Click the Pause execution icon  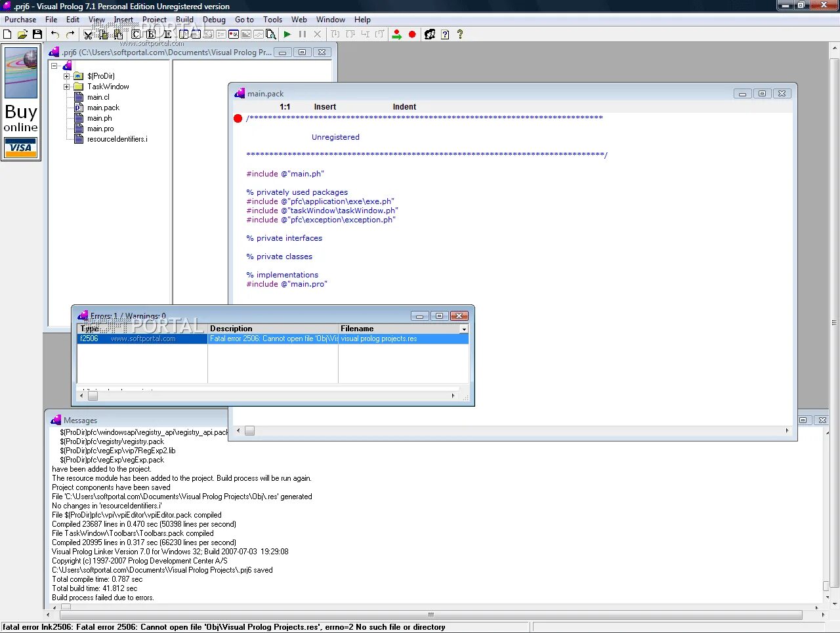[303, 34]
